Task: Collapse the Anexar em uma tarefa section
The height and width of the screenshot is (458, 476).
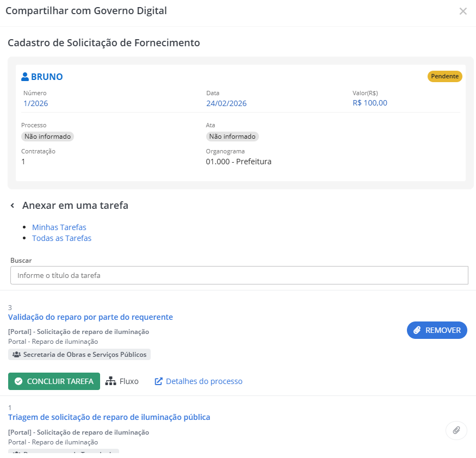Action: tap(13, 206)
